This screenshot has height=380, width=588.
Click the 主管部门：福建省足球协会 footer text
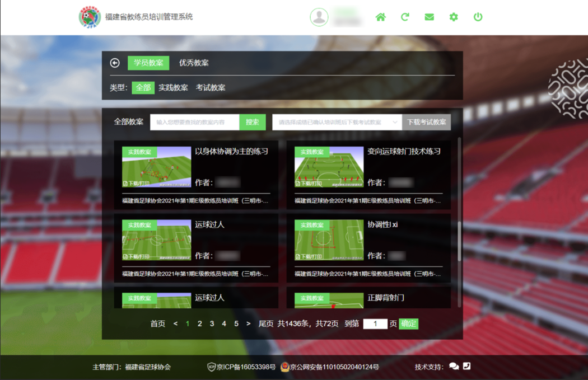tap(132, 367)
